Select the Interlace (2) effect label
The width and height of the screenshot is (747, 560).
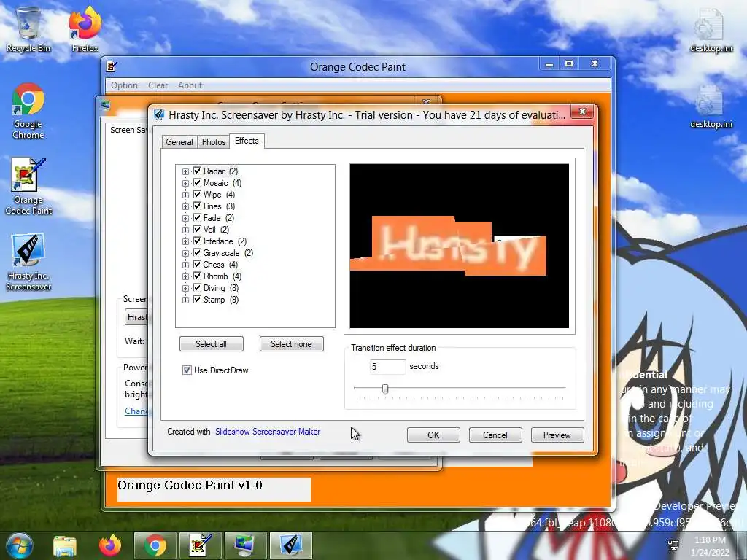225,241
